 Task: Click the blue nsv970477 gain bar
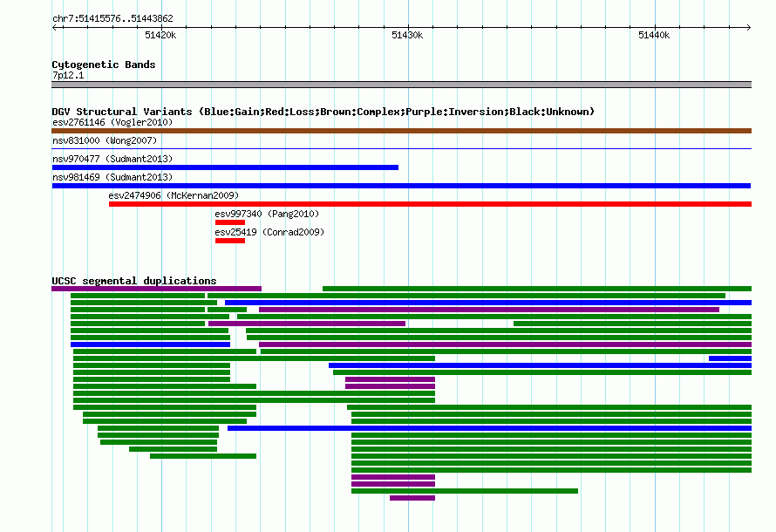click(x=225, y=167)
